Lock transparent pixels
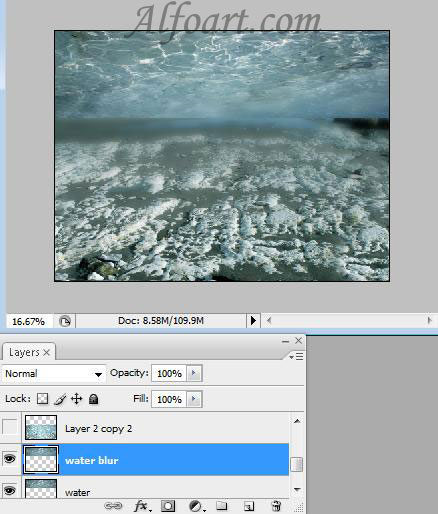 42,399
